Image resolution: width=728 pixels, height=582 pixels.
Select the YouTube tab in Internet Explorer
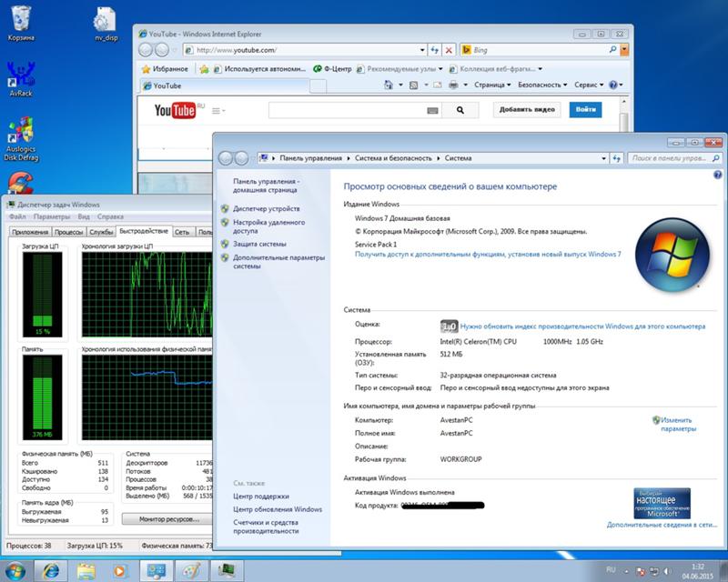(x=224, y=85)
